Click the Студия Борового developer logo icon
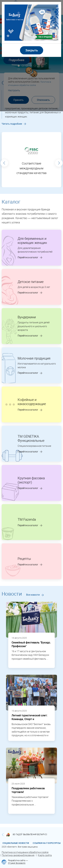The width and height of the screenshot is (63, 868). pos(4,862)
